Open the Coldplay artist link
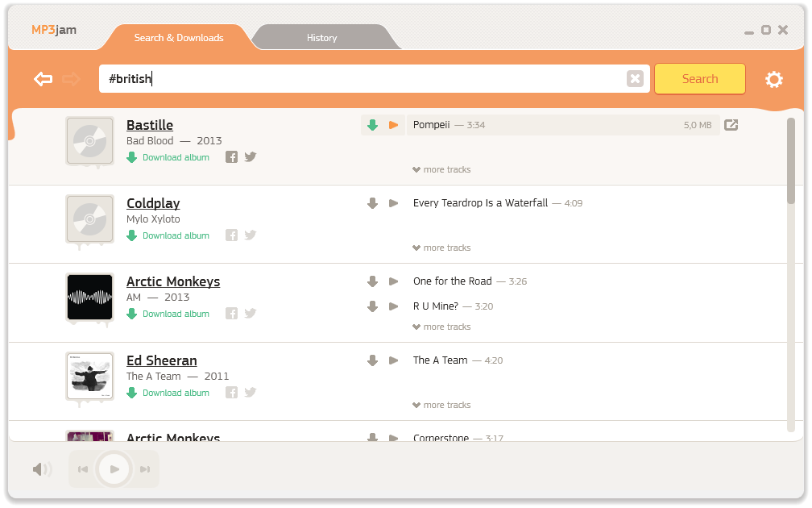The width and height of the screenshot is (812, 508). 153,203
